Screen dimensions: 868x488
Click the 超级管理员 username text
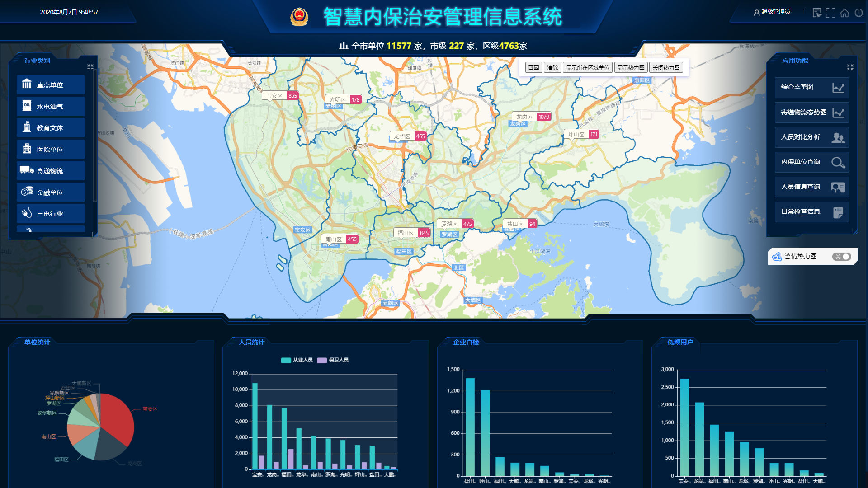point(776,12)
